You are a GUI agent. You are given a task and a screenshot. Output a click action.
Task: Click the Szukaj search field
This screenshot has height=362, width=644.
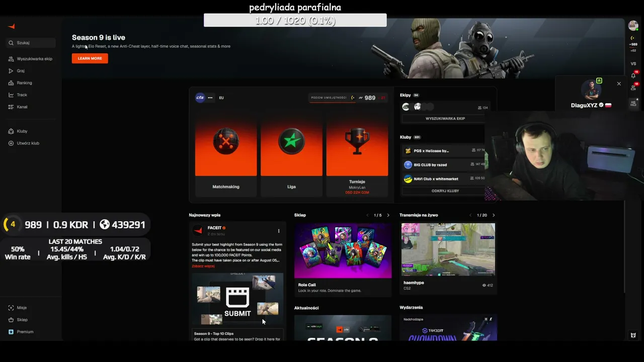point(31,43)
